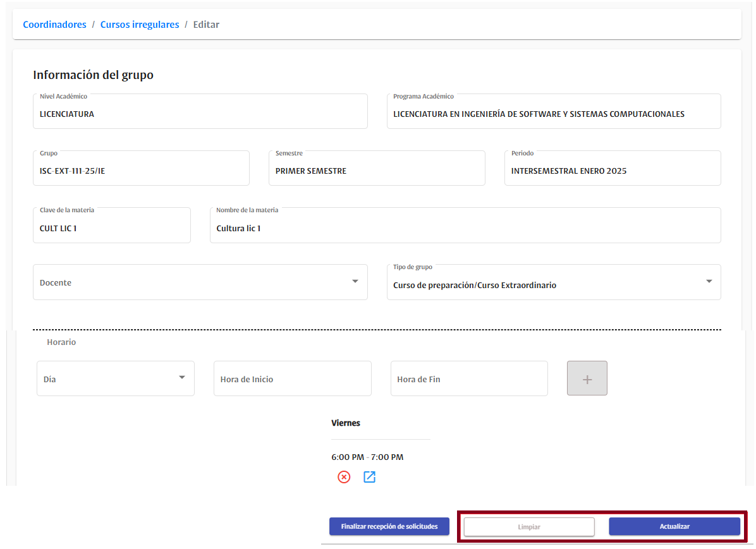Click the Actualizar button
Image resolution: width=756 pixels, height=549 pixels.
[674, 526]
